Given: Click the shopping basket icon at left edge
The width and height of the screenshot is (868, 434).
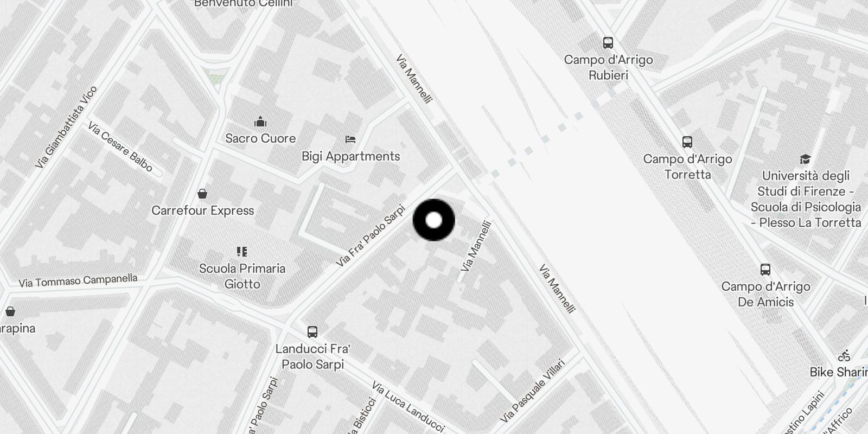Looking at the screenshot, I should click(x=10, y=311).
